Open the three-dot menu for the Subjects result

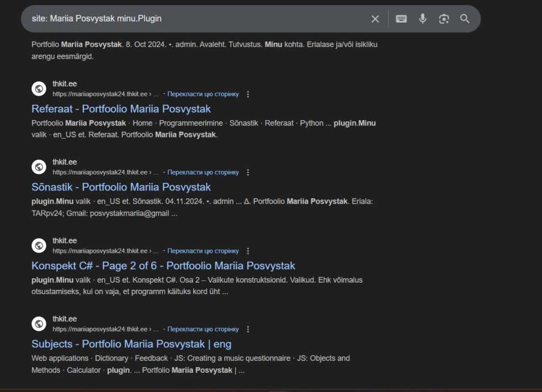pyautogui.click(x=248, y=330)
